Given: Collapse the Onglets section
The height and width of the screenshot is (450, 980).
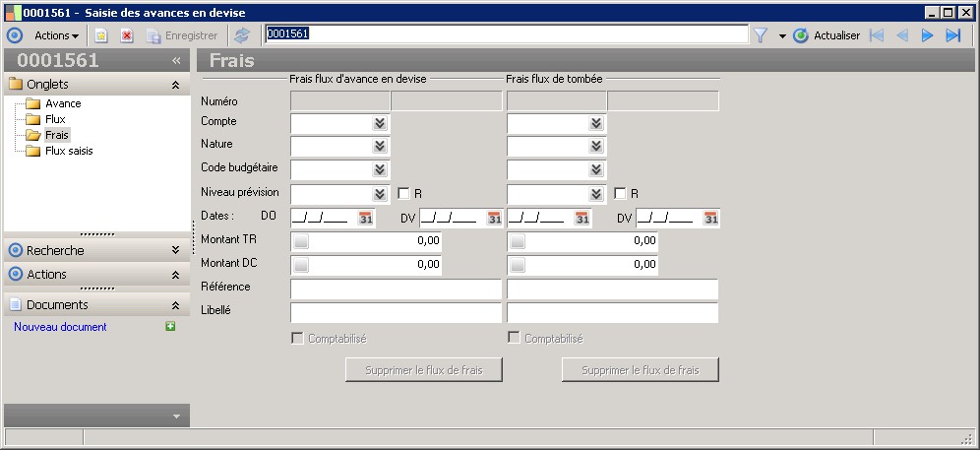Looking at the screenshot, I should click(x=175, y=85).
